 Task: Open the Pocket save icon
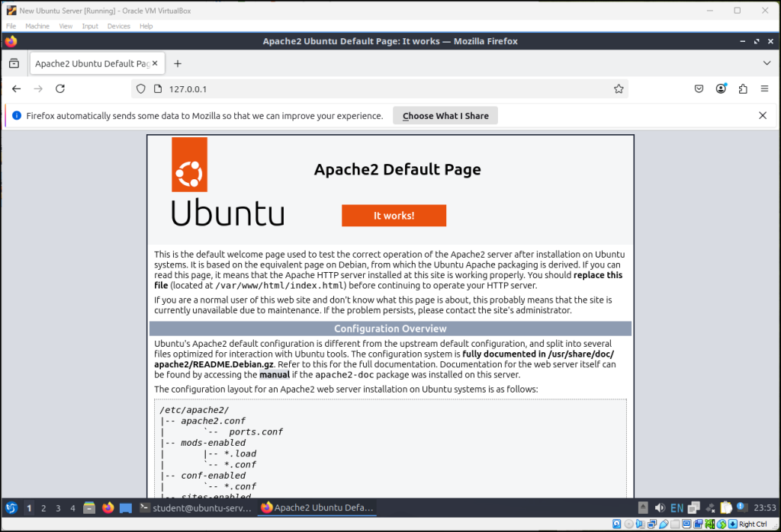tap(699, 88)
